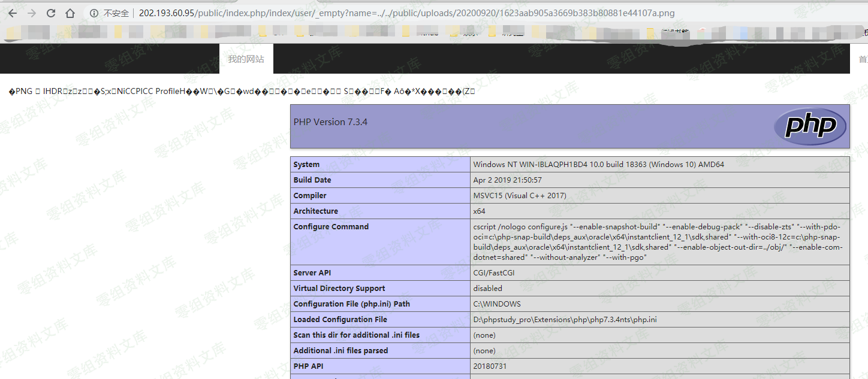The width and height of the screenshot is (868, 379).
Task: Click the PHP Version 7.3.4 heading
Action: tap(330, 122)
